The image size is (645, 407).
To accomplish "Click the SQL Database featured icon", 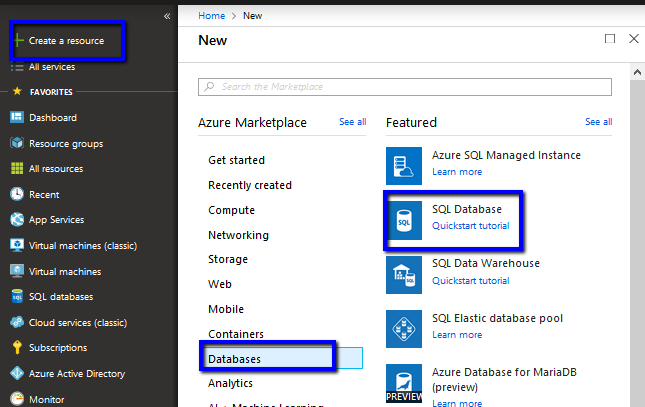I will [x=404, y=220].
